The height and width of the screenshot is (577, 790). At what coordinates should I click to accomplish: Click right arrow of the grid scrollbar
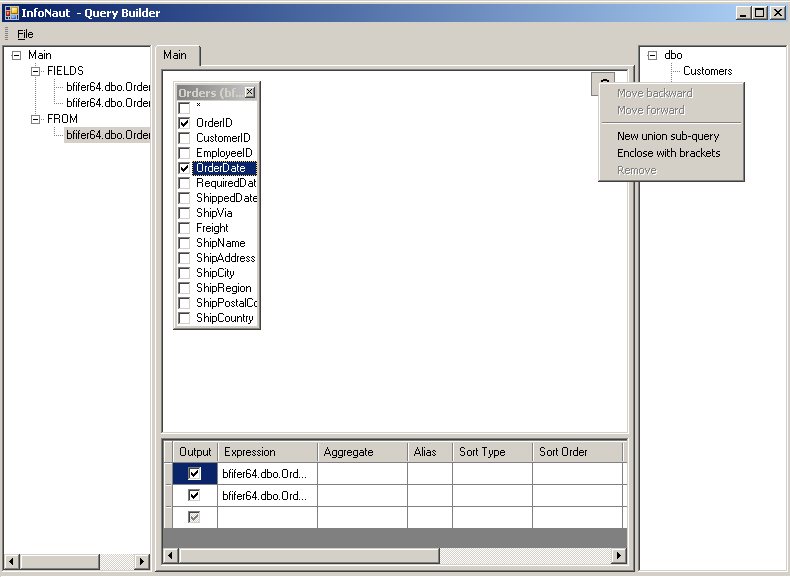619,556
